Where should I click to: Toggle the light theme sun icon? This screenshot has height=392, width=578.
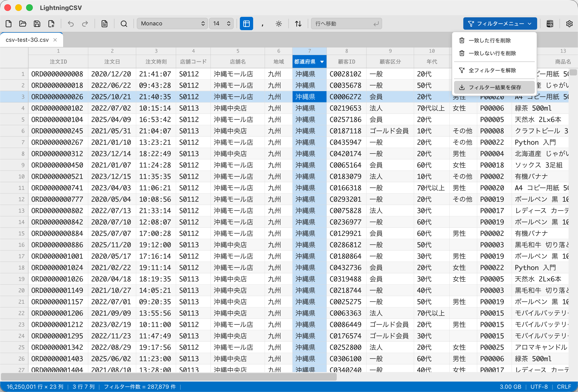coord(279,24)
